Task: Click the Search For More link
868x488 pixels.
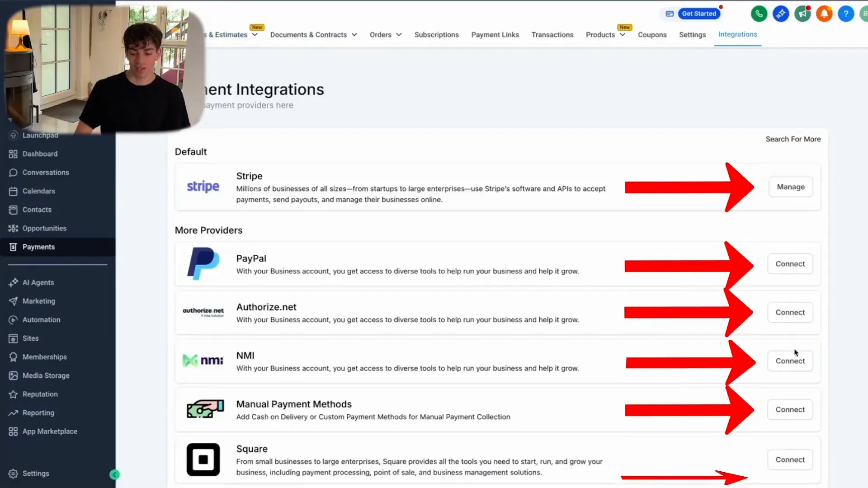Action: click(x=793, y=139)
